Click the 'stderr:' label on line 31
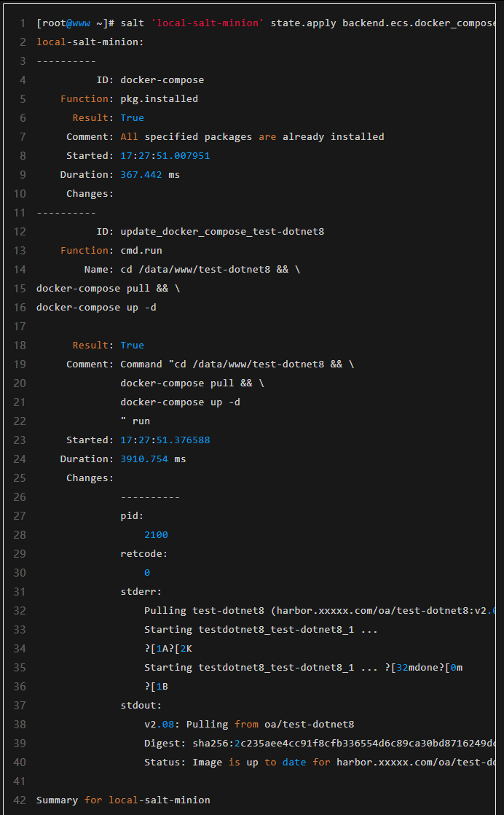This screenshot has height=815, width=504. 141,592
